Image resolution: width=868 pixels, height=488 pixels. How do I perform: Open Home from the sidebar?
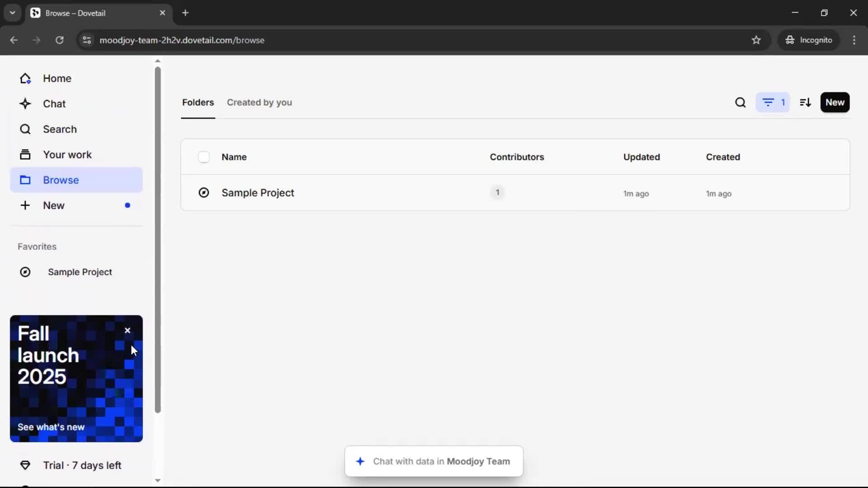[57, 79]
